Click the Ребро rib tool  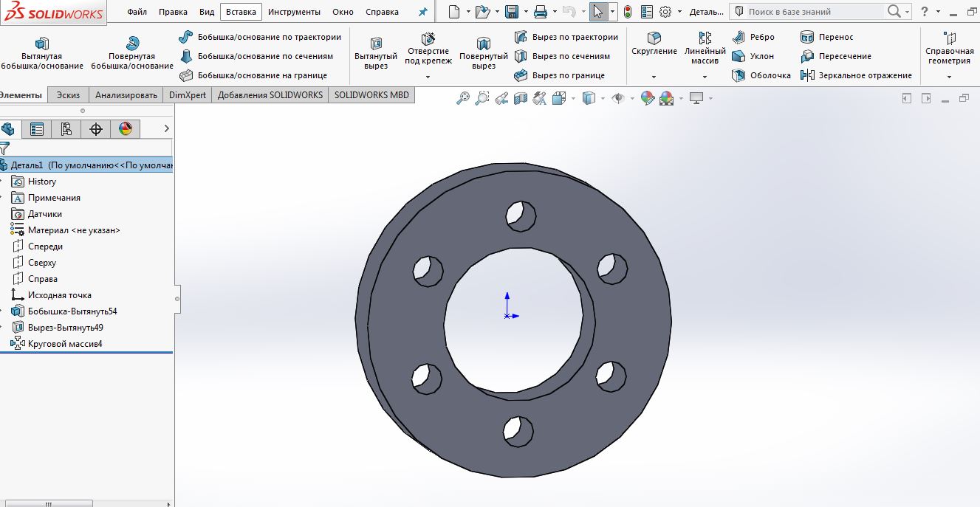[753, 37]
